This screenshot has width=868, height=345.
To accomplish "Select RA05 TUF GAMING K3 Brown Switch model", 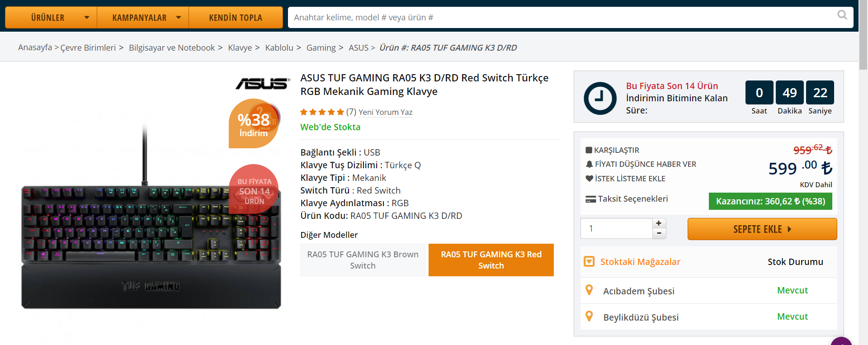I will [x=363, y=260].
